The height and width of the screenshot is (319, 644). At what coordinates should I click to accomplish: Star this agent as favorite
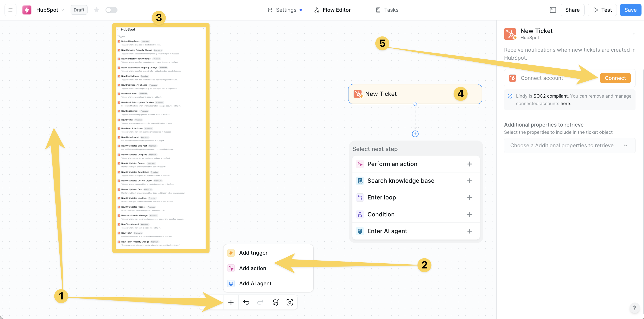pos(97,10)
